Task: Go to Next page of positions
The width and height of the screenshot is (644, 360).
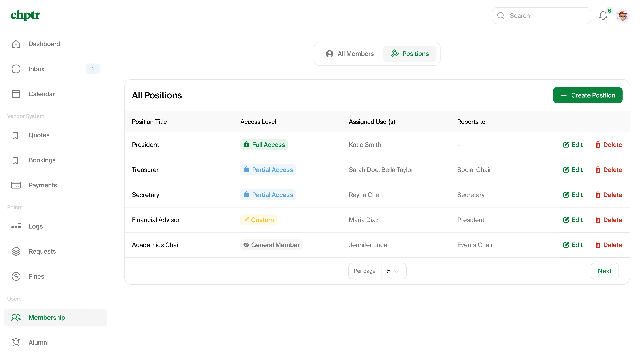Action: coord(605,271)
